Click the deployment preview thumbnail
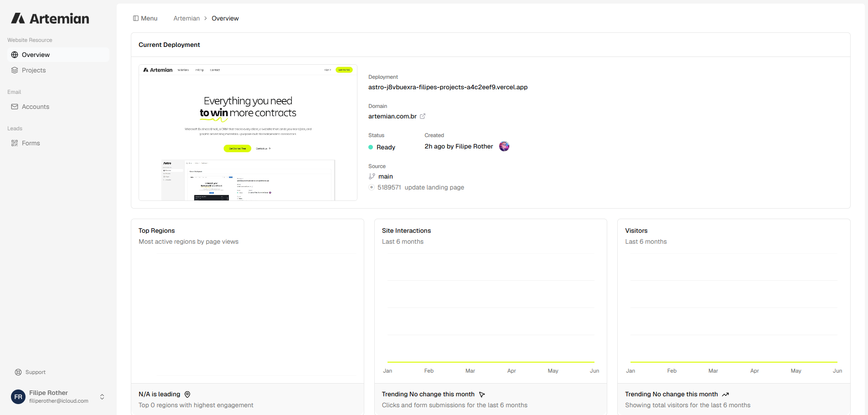The height and width of the screenshot is (415, 868). pyautogui.click(x=248, y=133)
